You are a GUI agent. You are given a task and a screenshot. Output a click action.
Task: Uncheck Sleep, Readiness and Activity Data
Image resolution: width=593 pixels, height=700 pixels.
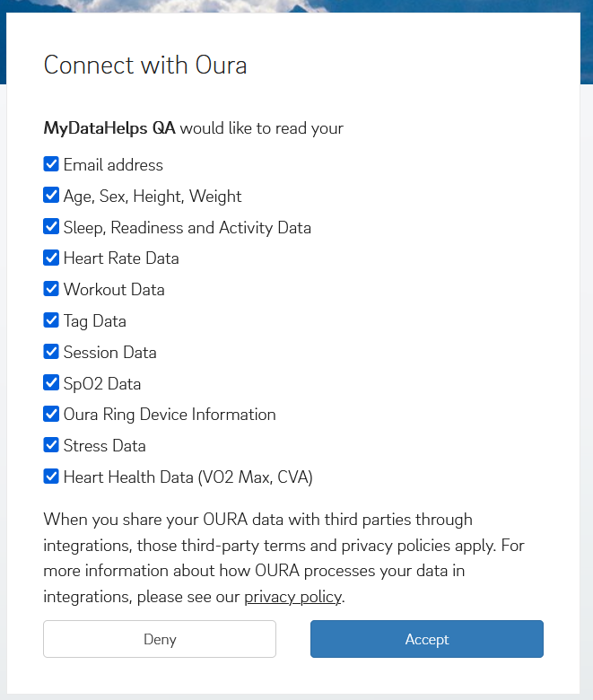[51, 226]
